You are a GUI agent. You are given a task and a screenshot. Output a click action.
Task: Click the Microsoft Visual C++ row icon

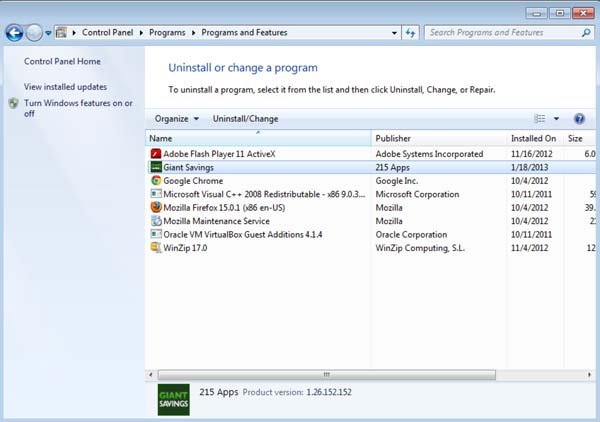(156, 194)
